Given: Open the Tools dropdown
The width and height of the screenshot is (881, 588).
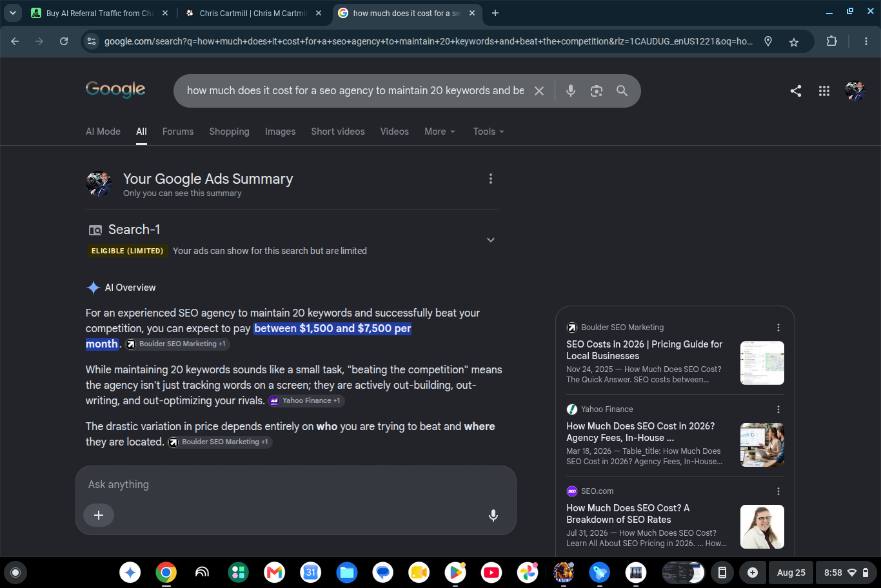Looking at the screenshot, I should pyautogui.click(x=489, y=132).
